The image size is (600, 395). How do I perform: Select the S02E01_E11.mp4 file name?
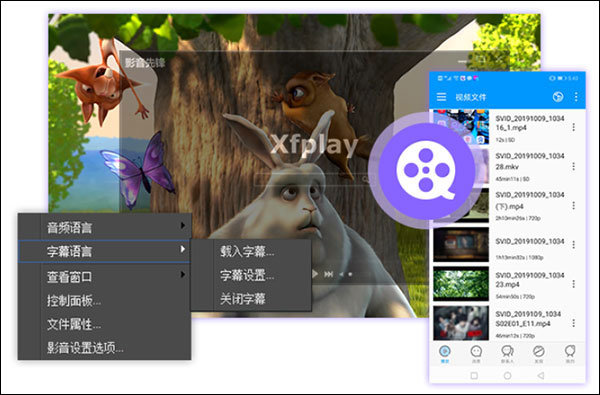coord(528,319)
